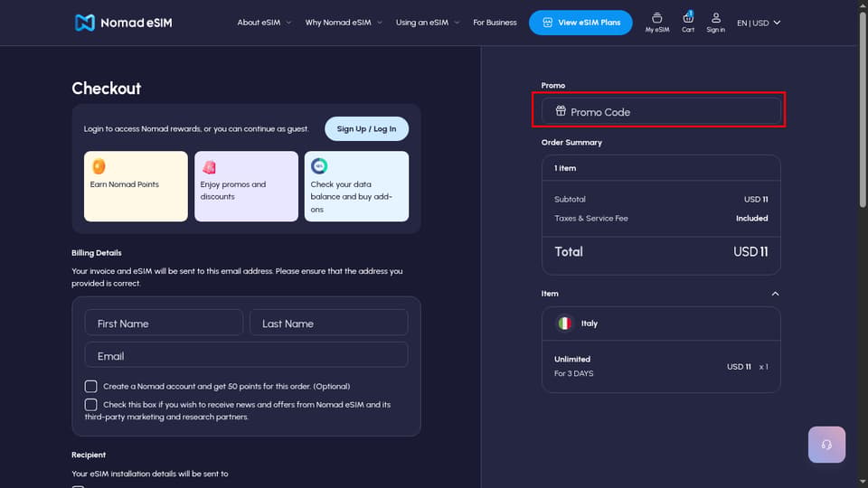This screenshot has width=868, height=488.
Task: Open the support headset chat button
Action: [826, 445]
